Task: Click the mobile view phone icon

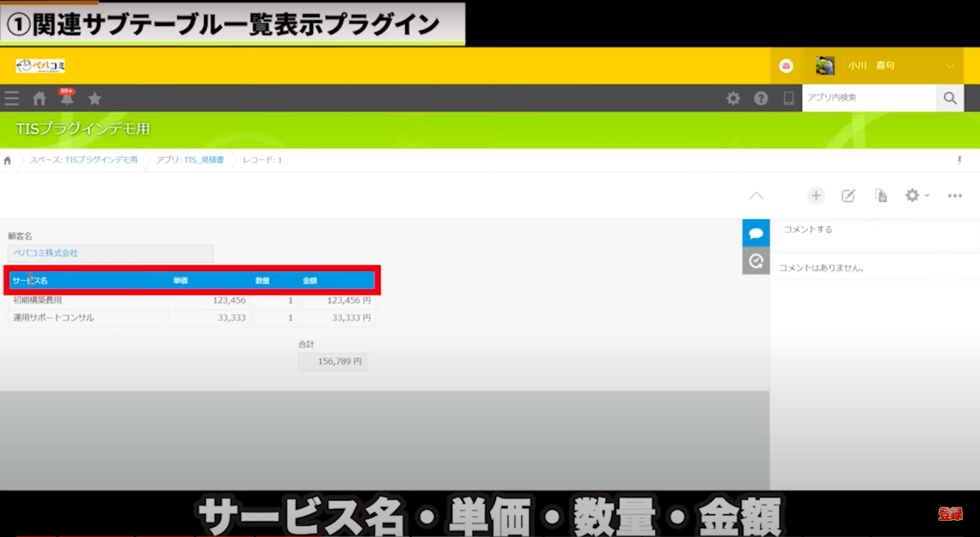Action: tap(789, 99)
